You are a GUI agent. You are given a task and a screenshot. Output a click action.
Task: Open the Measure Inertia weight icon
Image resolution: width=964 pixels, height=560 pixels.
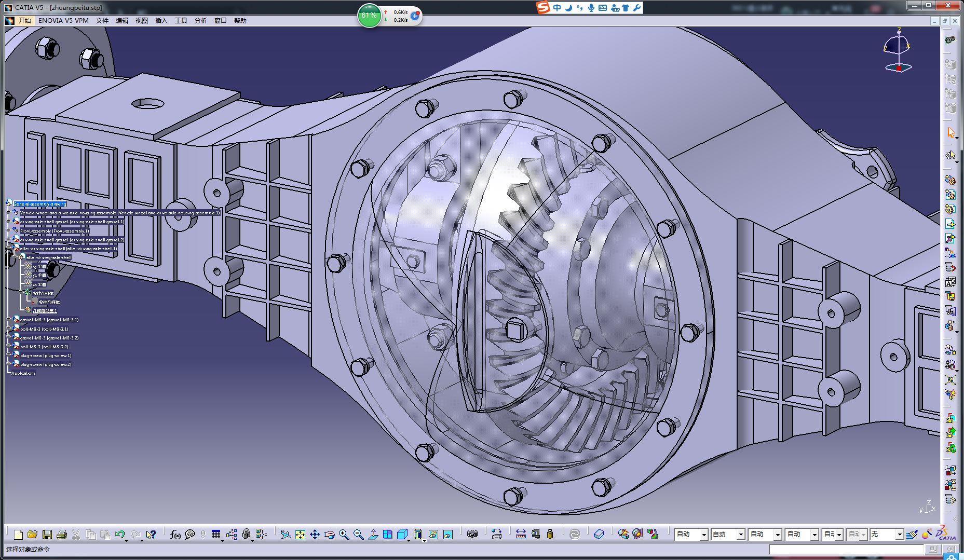[x=550, y=535]
